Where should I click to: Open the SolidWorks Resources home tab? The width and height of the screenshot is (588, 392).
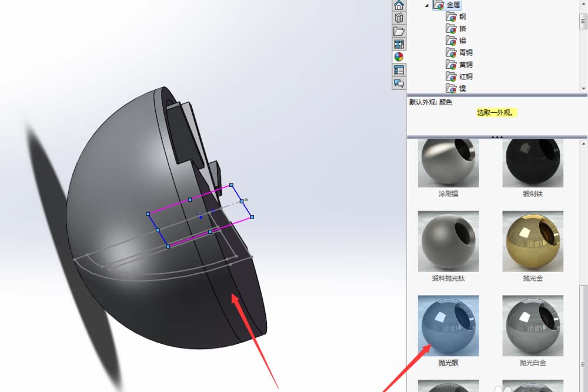(x=399, y=5)
